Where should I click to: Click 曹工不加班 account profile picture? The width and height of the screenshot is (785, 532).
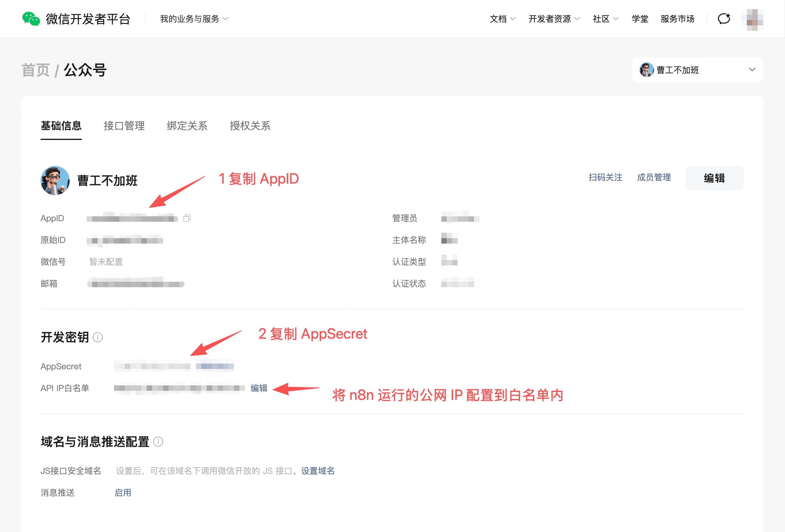point(55,180)
